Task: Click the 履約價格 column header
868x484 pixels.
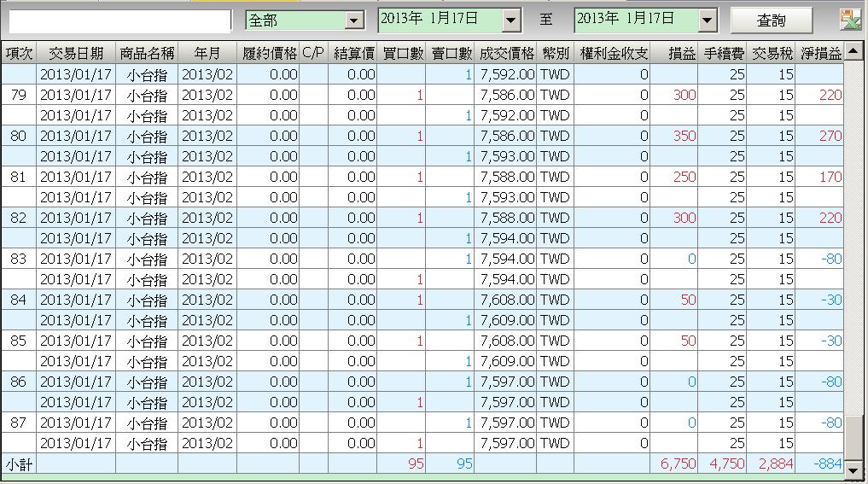Action: [x=269, y=53]
